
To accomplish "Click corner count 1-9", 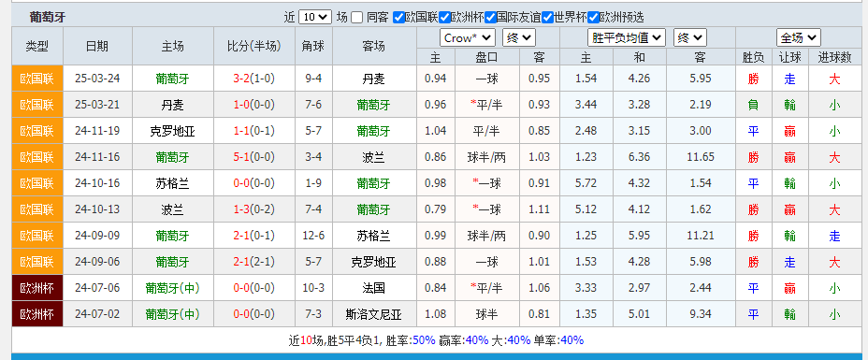I will tap(313, 183).
